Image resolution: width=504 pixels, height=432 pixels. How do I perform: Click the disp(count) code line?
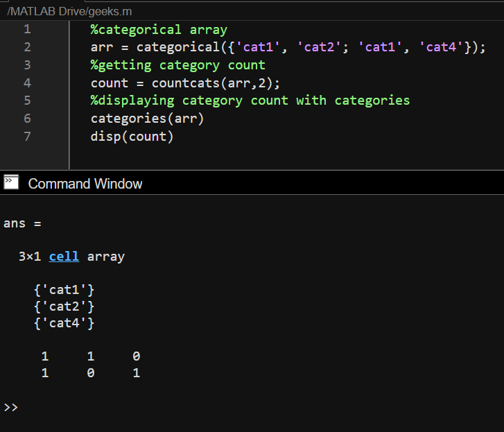point(132,137)
